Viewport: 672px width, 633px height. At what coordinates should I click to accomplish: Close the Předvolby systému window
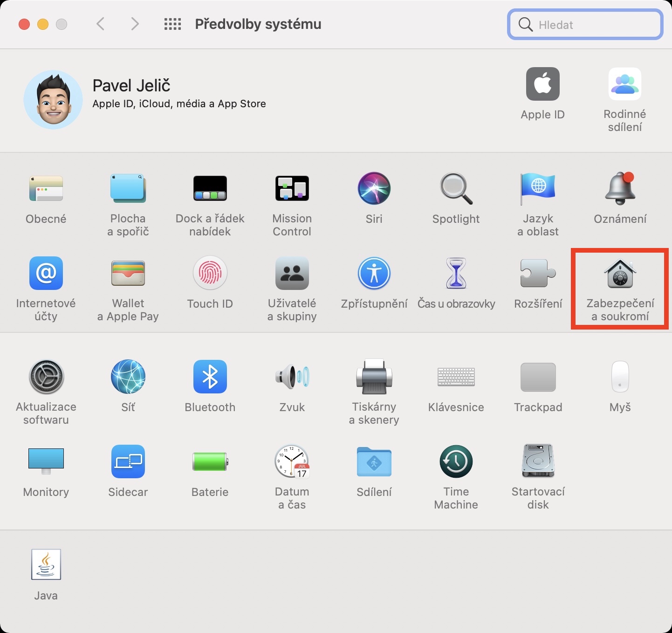pyautogui.click(x=24, y=24)
